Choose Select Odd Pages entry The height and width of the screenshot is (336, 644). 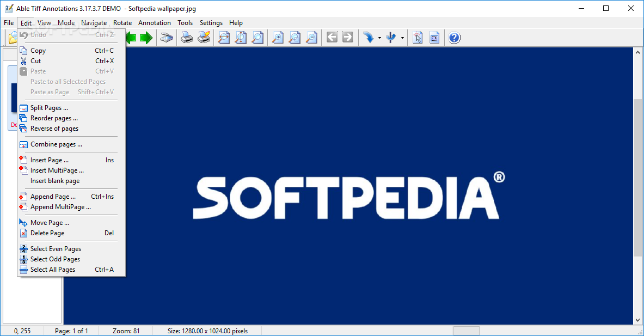pos(71,259)
